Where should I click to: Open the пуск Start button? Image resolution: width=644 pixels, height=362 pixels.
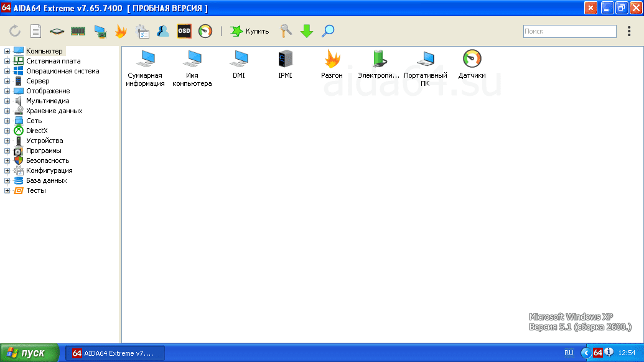[x=29, y=353]
